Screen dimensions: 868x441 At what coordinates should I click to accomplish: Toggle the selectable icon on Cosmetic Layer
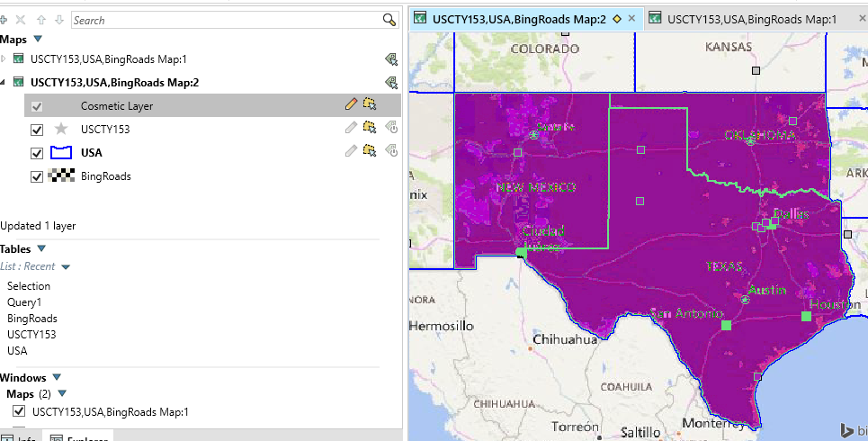pyautogui.click(x=370, y=104)
